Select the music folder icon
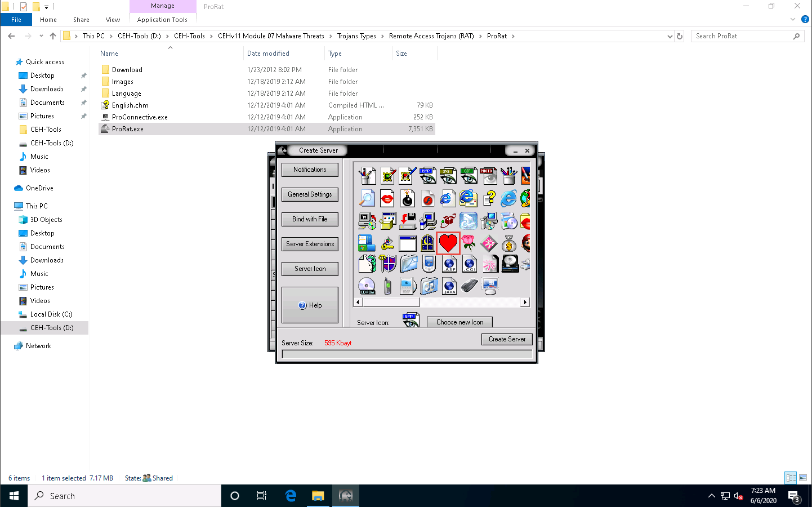Image resolution: width=812 pixels, height=507 pixels. click(x=429, y=286)
